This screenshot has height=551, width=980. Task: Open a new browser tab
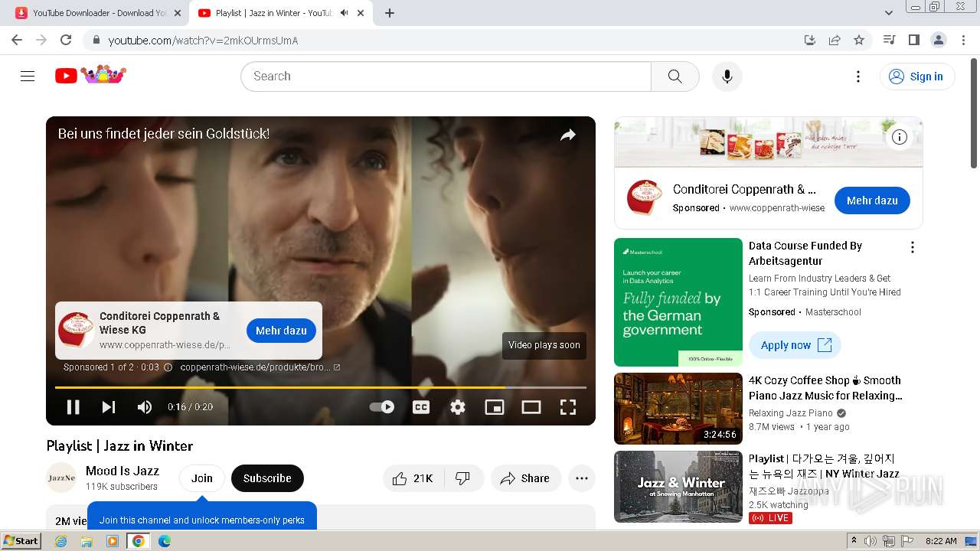pos(390,13)
